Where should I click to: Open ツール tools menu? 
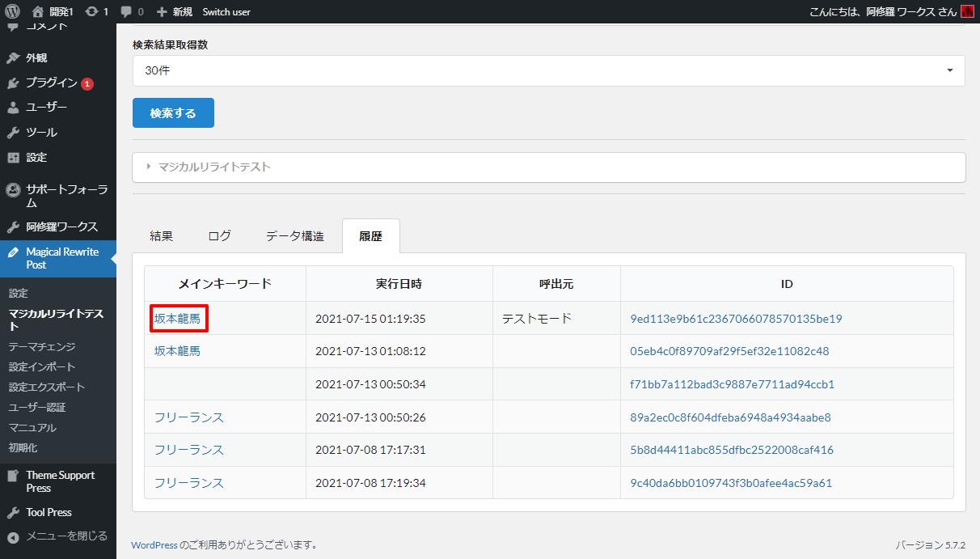click(41, 132)
